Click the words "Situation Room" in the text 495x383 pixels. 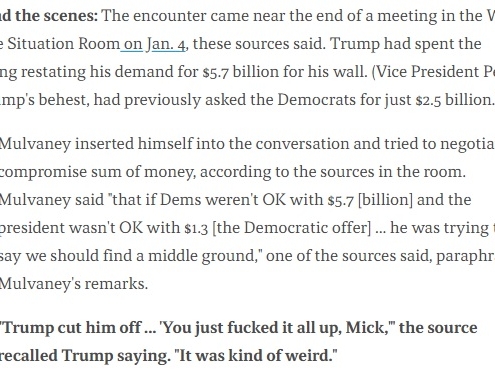(x=63, y=44)
